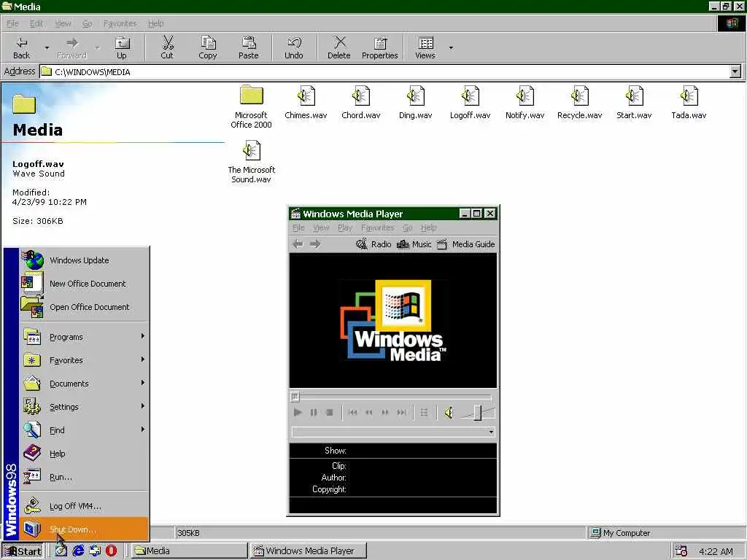747x560 pixels.
Task: Click the system tray scheduler icon
Action: [681, 551]
